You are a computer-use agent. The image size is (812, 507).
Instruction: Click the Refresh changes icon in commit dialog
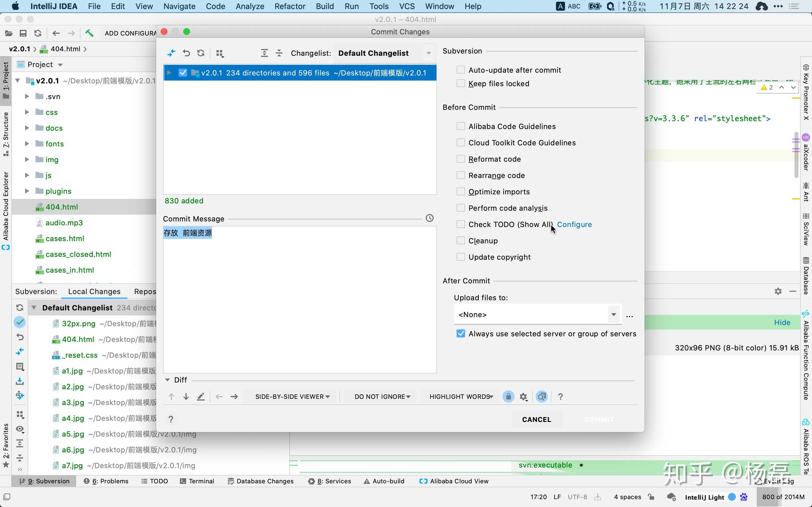coord(201,53)
